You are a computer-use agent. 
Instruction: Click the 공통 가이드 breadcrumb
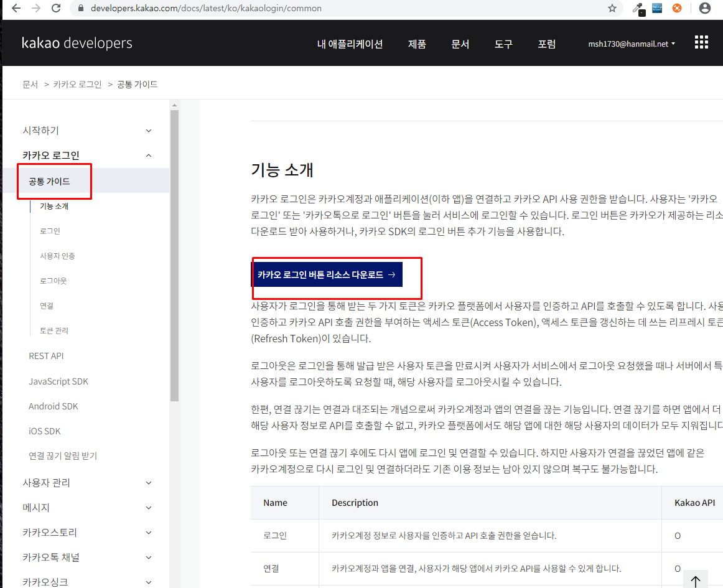pyautogui.click(x=138, y=85)
